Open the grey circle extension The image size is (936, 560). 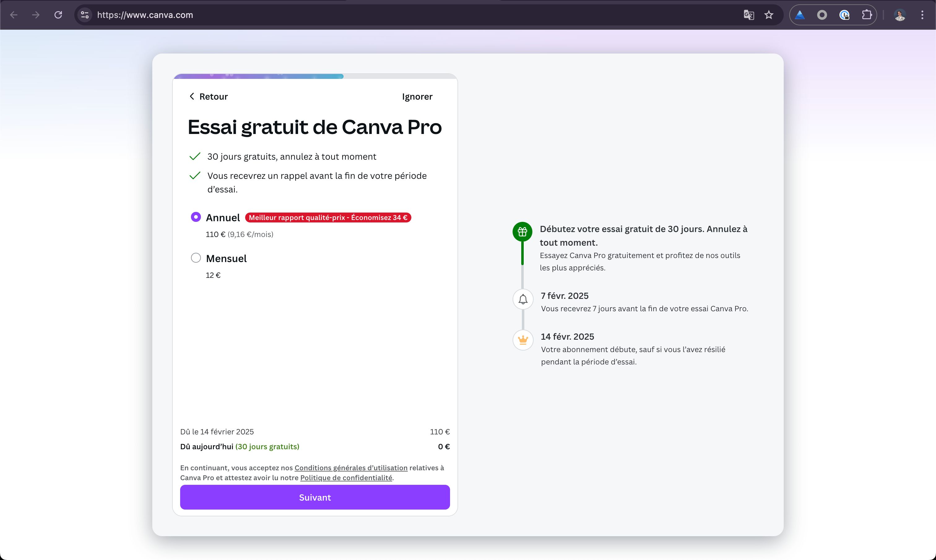822,15
